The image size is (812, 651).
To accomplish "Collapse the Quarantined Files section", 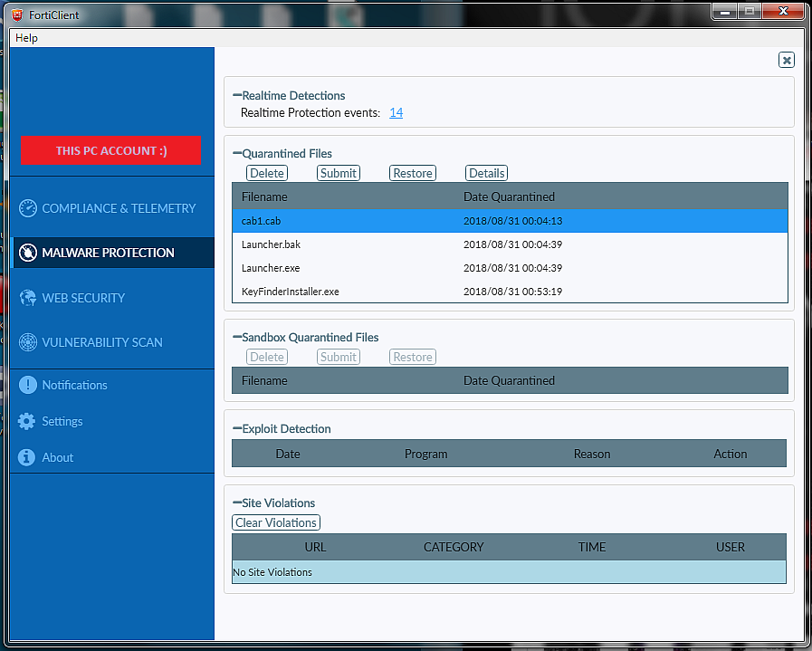I will [237, 154].
